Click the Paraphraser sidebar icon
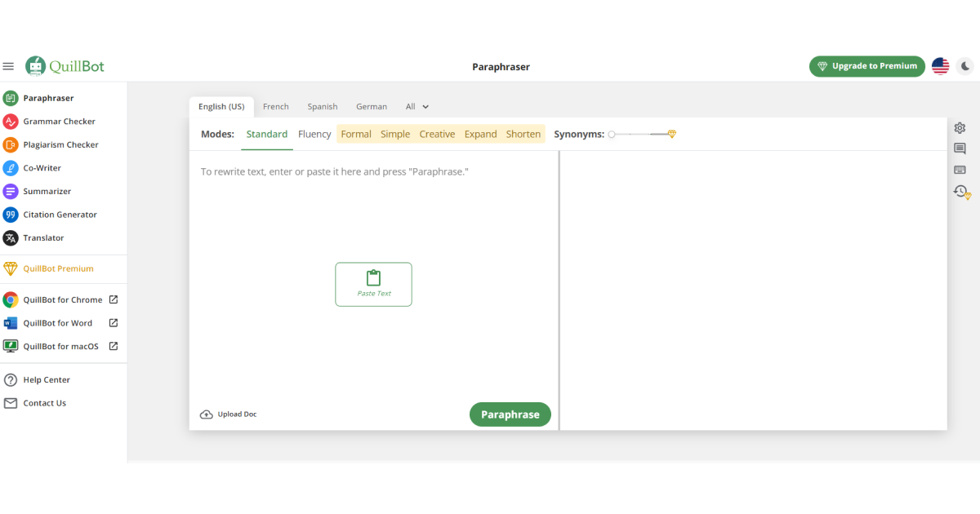Screen dimensions: 980x514 pos(10,98)
